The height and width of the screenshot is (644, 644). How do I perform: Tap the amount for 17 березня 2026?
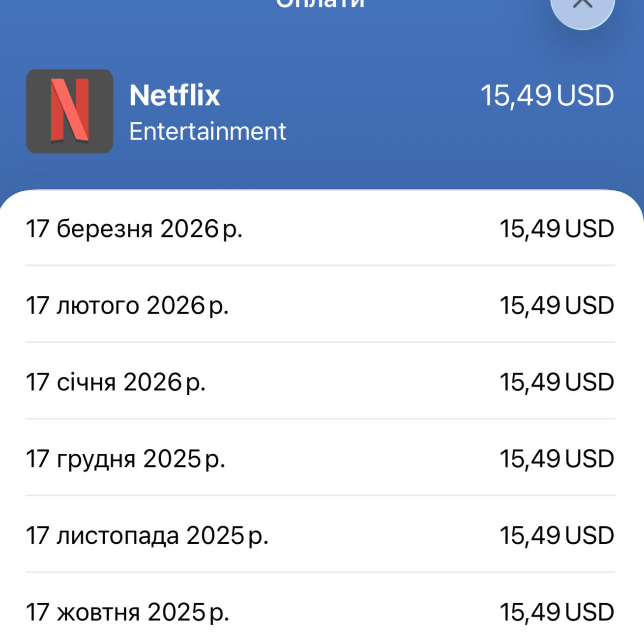point(556,229)
